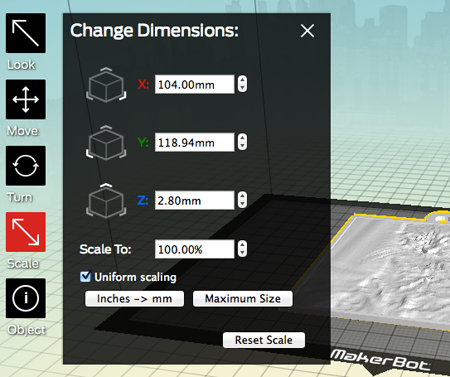Viewport: 450px width, 377px height.
Task: Click the Scale To percentage stepper
Action: (242, 249)
